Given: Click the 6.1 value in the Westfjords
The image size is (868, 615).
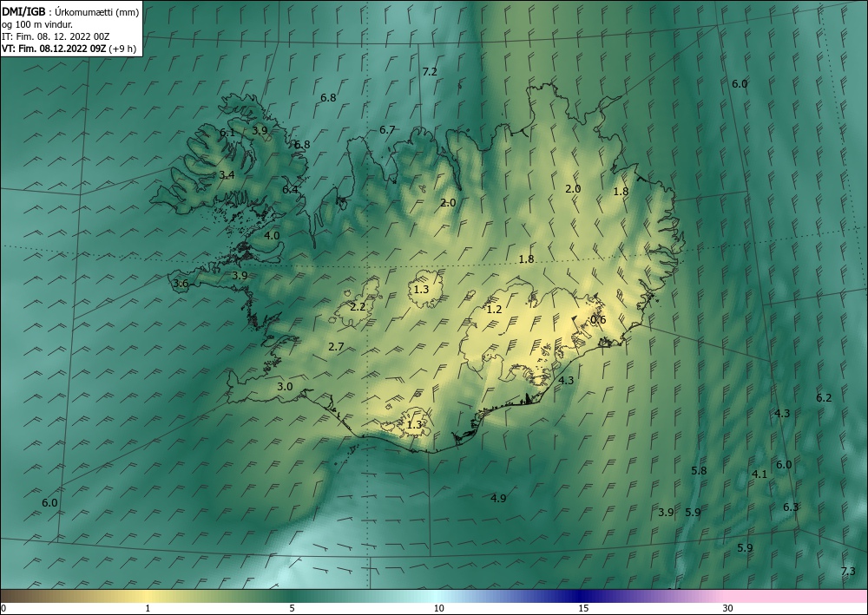Looking at the screenshot, I should point(227,133).
